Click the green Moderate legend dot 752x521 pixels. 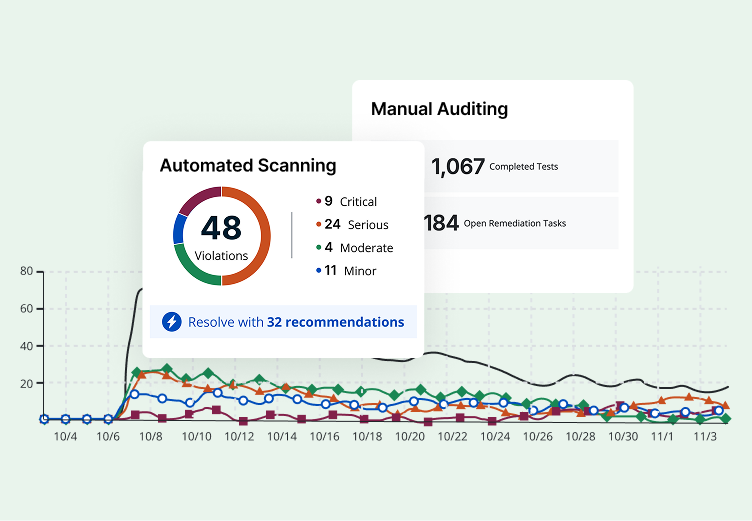click(318, 248)
